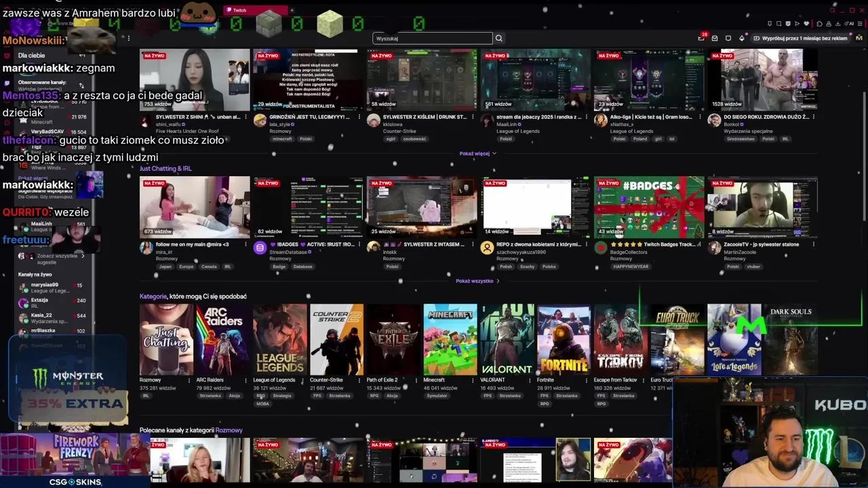Open BadgeCollectors channel avatar
This screenshot has width=868, height=488.
tap(600, 248)
